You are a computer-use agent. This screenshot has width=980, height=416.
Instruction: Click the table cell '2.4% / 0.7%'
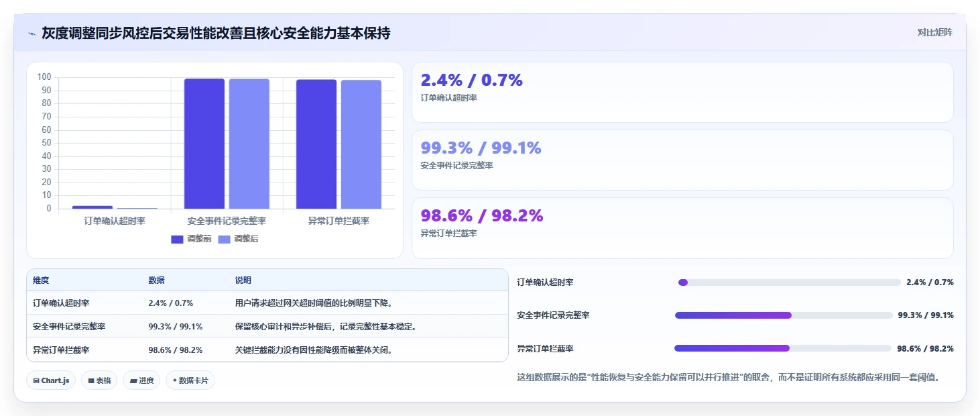pos(170,303)
